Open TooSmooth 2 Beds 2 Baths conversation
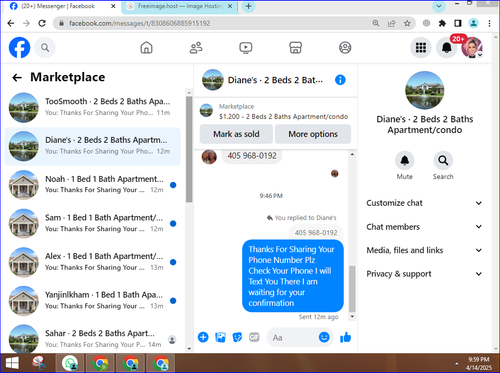 [93, 107]
